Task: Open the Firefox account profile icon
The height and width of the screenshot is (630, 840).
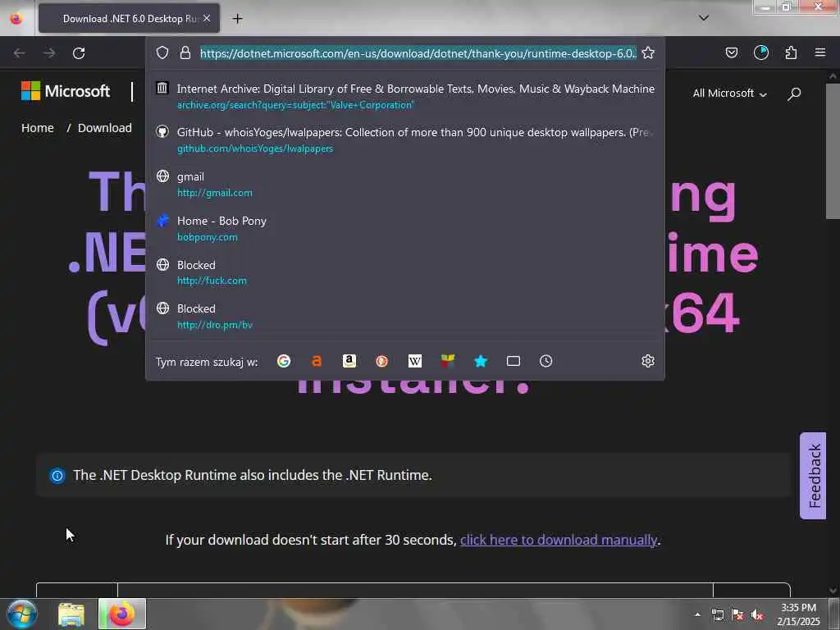Action: coord(761,52)
